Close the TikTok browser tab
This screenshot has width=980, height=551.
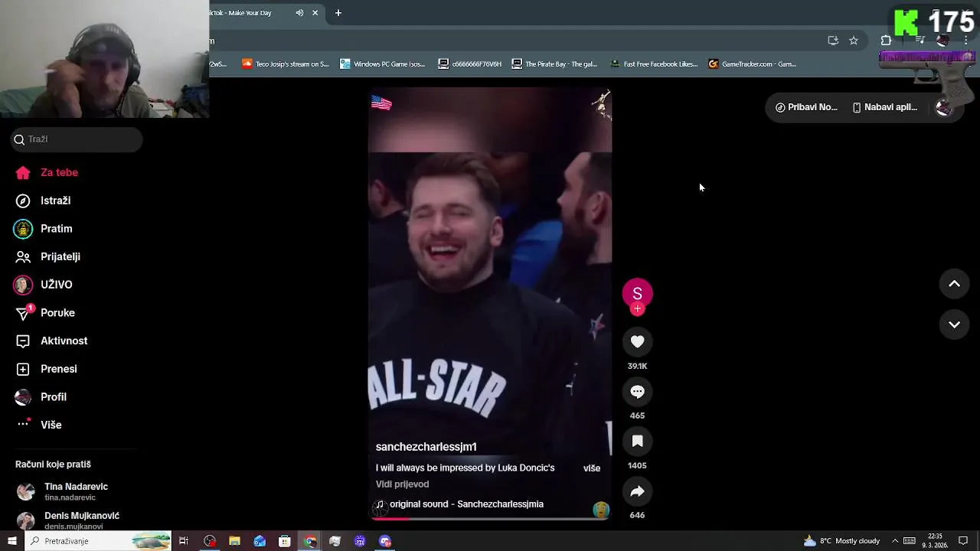coord(315,13)
